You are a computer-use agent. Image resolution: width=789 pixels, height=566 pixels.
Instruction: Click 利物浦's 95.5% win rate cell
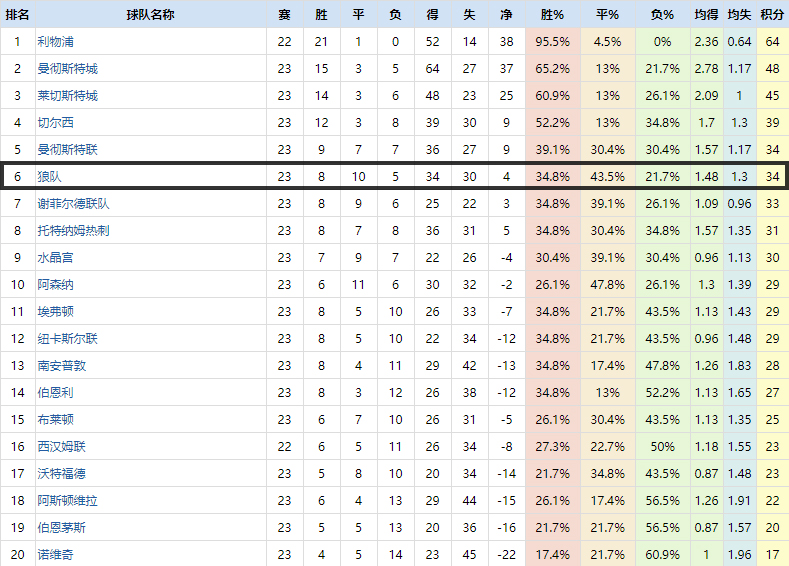(552, 42)
